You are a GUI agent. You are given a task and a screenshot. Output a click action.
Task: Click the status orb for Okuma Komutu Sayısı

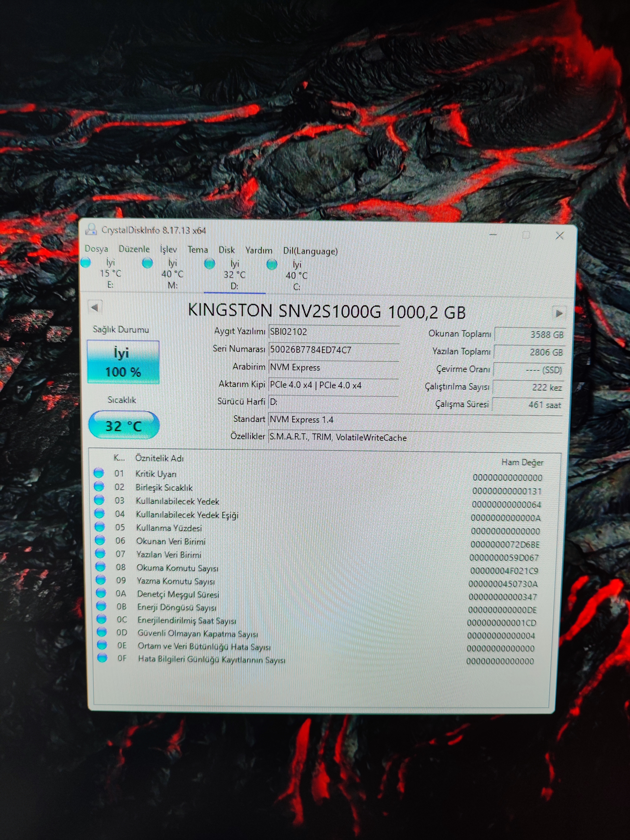[x=101, y=567]
